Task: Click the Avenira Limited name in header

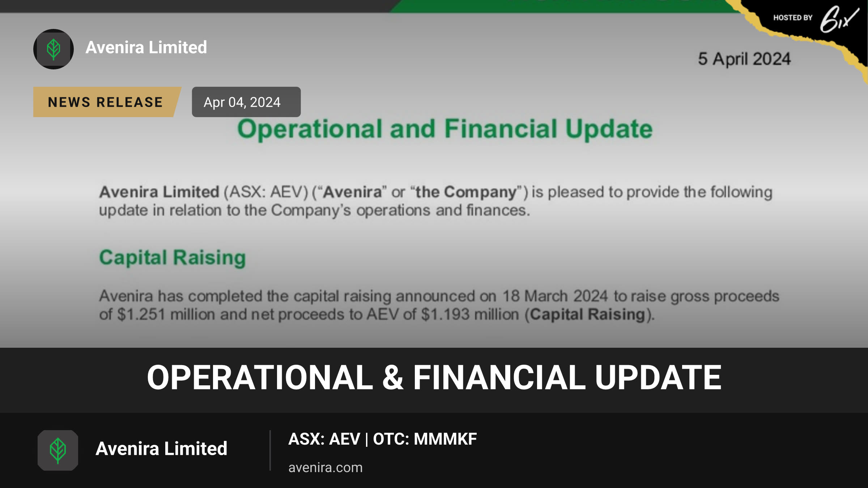Action: point(146,47)
